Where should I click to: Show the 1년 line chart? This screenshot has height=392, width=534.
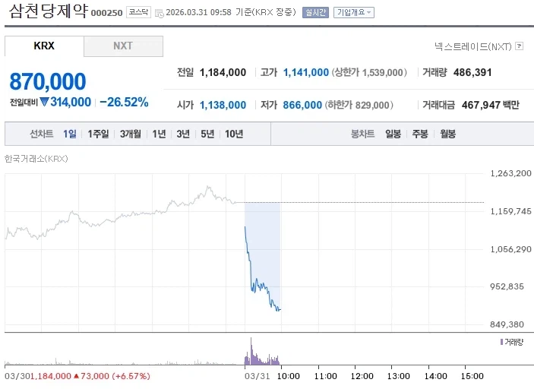(159, 134)
